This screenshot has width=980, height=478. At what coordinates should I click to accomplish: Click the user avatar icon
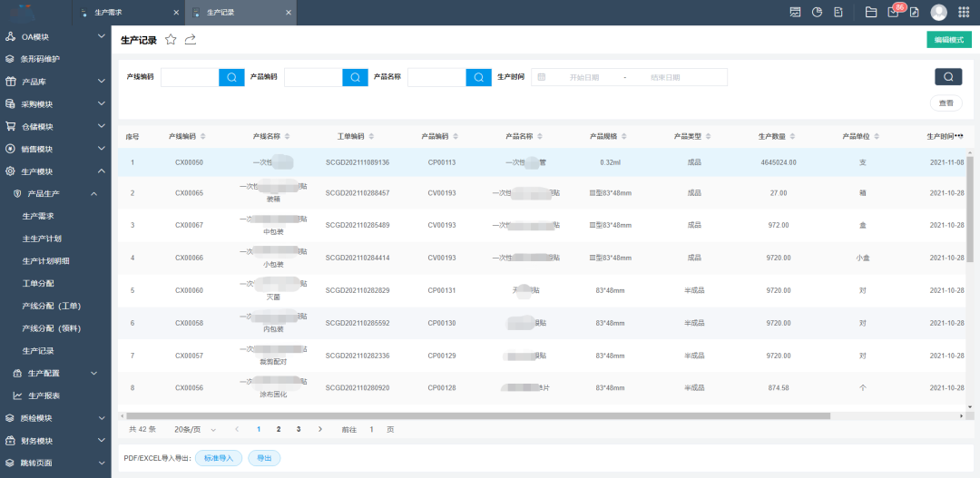click(938, 12)
